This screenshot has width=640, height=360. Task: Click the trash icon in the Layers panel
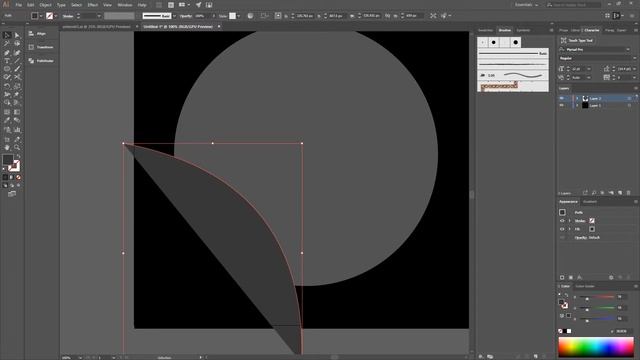[x=629, y=193]
